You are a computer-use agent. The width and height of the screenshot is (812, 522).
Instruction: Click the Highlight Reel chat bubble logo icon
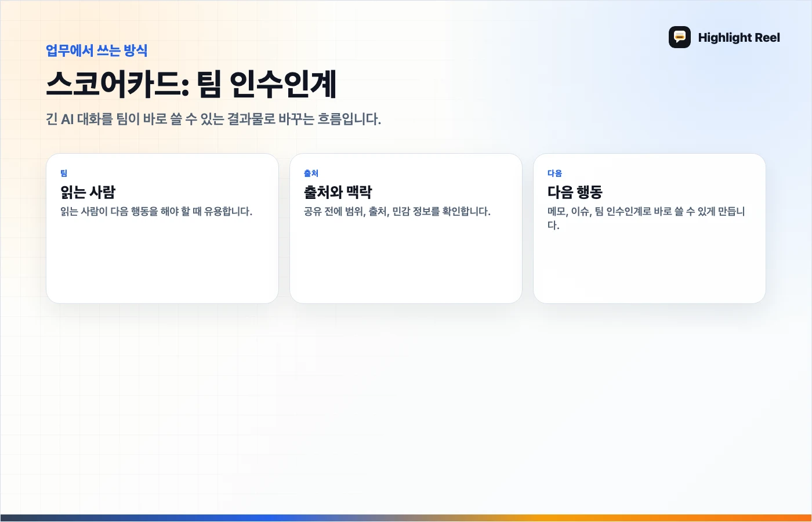(680, 37)
